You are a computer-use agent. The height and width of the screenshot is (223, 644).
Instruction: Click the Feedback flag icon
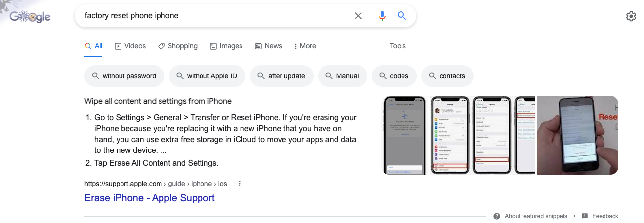click(585, 216)
